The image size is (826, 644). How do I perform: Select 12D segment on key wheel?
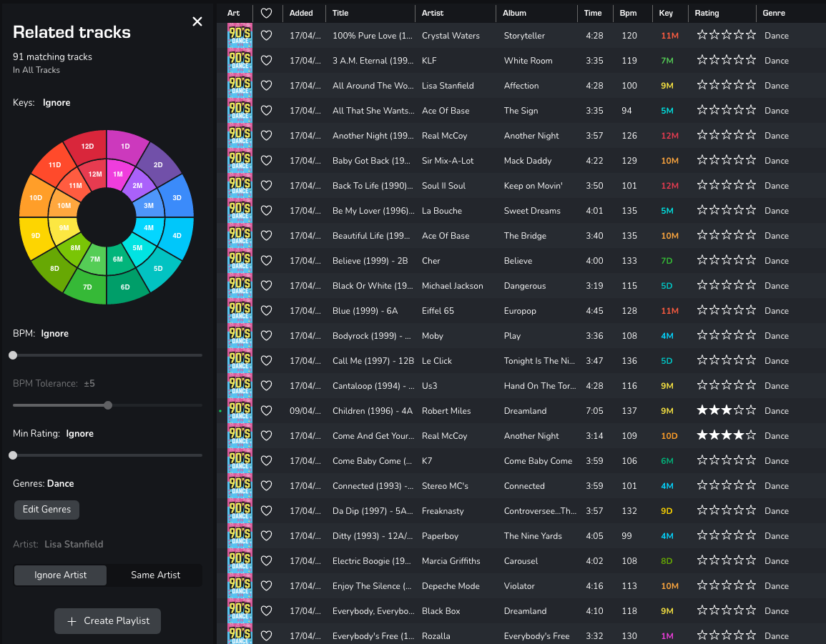[87, 146]
